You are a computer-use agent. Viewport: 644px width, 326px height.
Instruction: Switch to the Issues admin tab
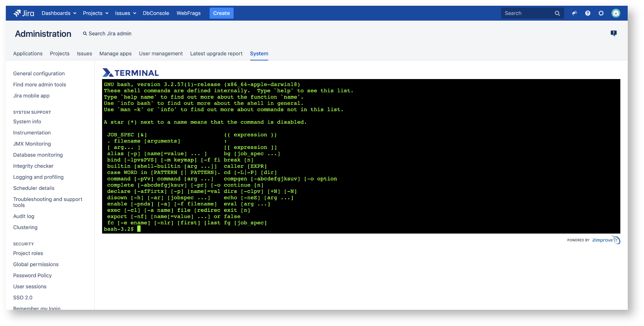click(x=85, y=53)
